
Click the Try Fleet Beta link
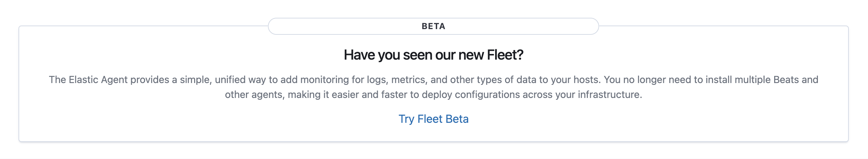tap(433, 119)
